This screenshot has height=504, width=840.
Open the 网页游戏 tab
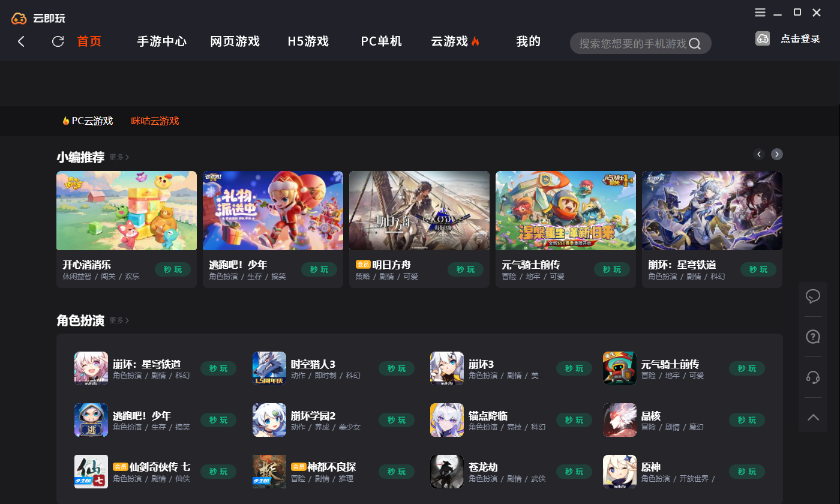point(235,41)
